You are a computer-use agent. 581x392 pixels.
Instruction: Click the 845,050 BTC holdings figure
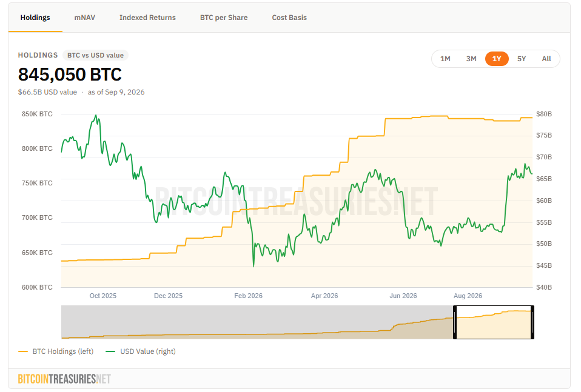(x=70, y=75)
